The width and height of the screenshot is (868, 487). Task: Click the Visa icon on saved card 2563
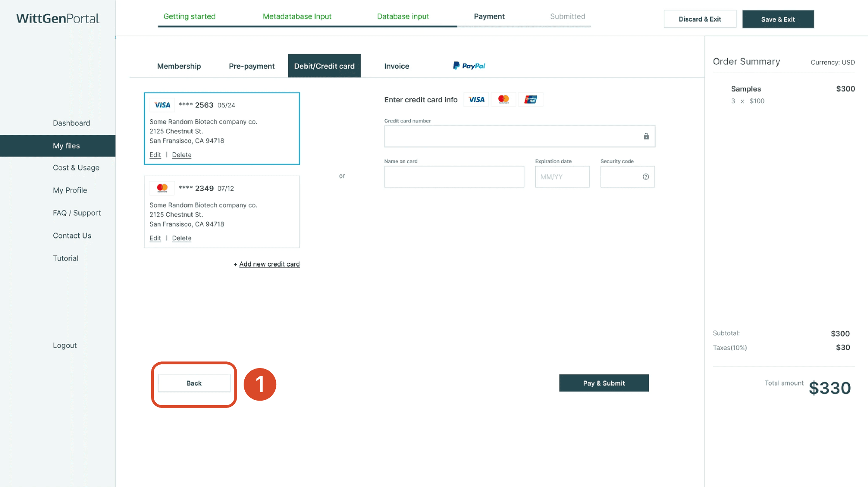162,105
